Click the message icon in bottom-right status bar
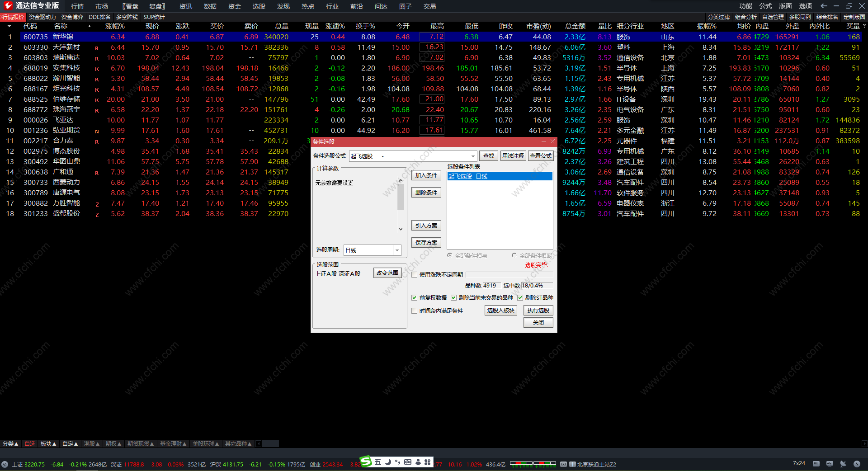868x471 pixels. tap(830, 464)
